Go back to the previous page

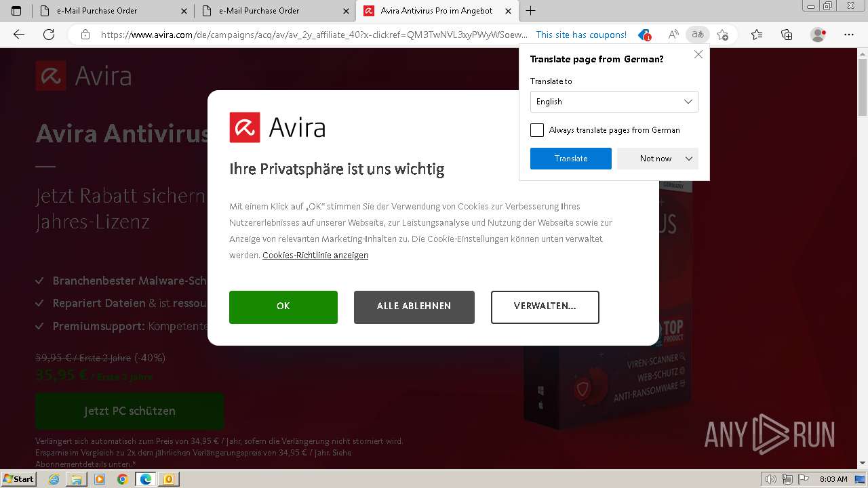[19, 35]
